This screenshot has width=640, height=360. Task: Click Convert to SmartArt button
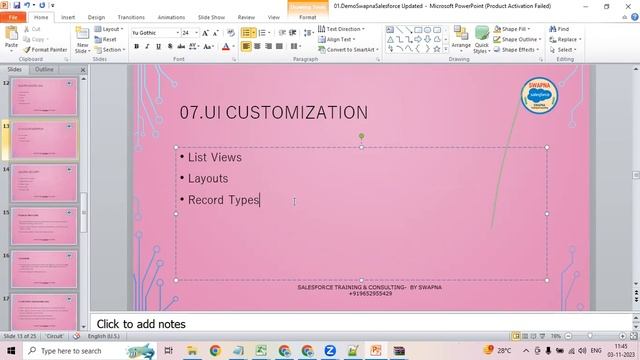pos(349,49)
